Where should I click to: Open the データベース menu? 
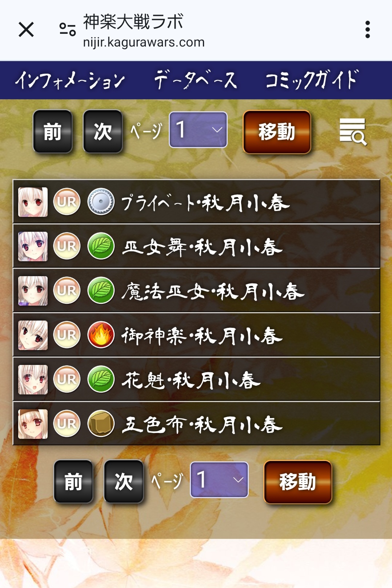[x=196, y=80]
